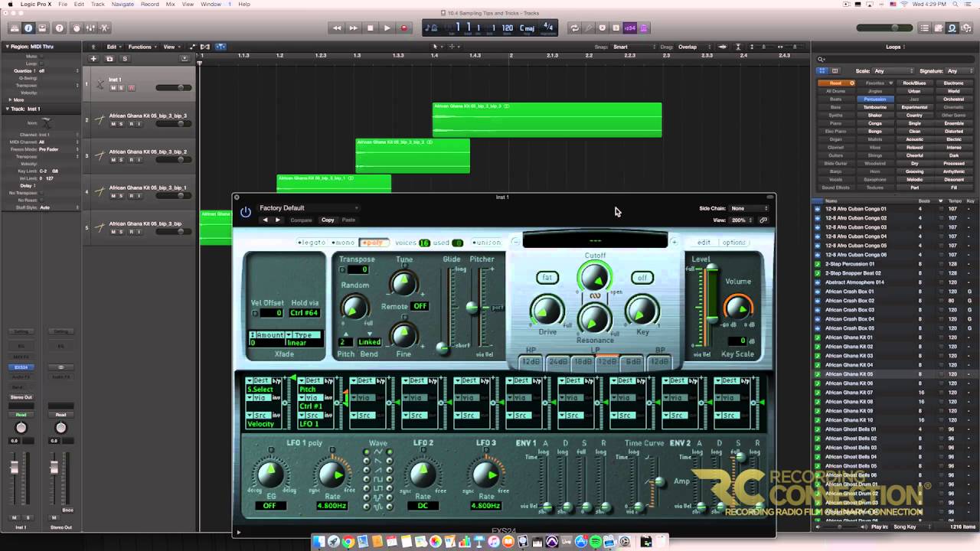Open the Record menu
Image resolution: width=980 pixels, height=551 pixels.
click(x=150, y=5)
